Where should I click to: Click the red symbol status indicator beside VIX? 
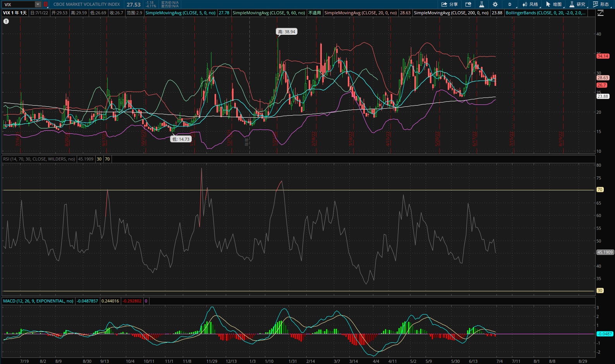coord(46,5)
